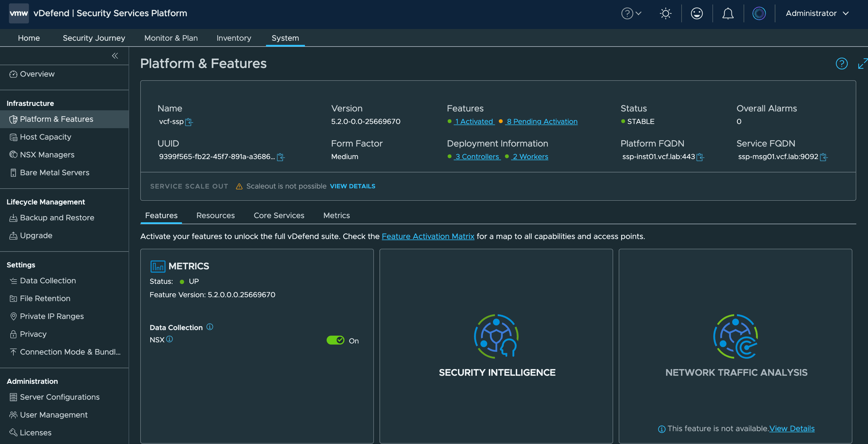This screenshot has width=868, height=444.
Task: Open the feedback smiley icon
Action: (x=697, y=14)
